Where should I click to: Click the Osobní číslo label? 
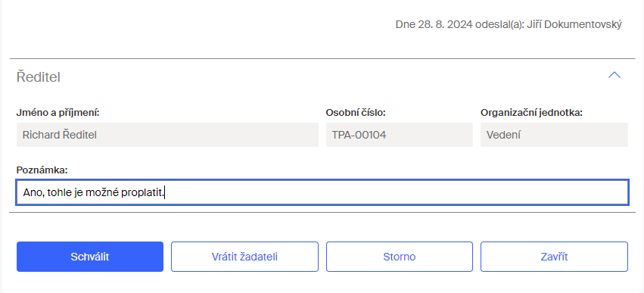point(356,113)
